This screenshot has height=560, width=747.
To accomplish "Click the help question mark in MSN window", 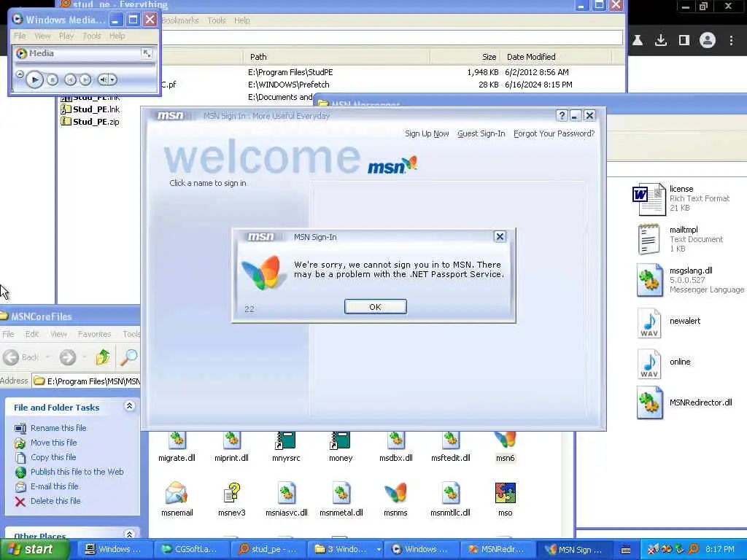I will (x=562, y=115).
